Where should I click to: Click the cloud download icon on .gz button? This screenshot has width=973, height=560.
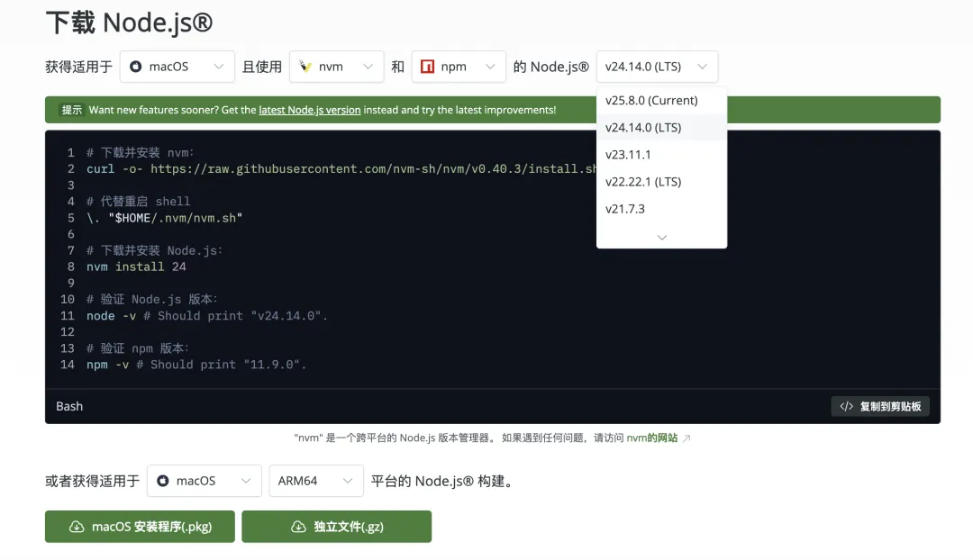[298, 527]
